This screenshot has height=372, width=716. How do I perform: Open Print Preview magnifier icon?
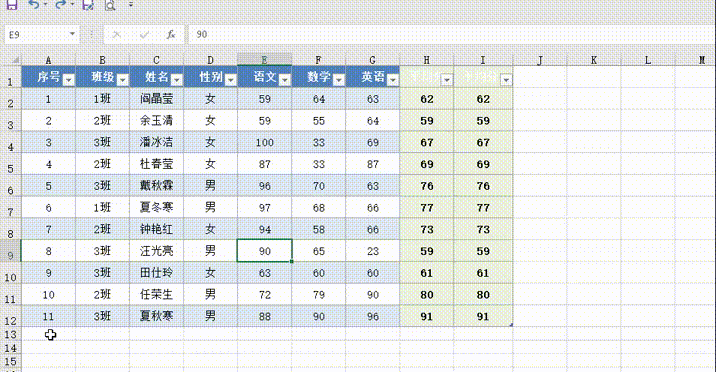point(110,5)
